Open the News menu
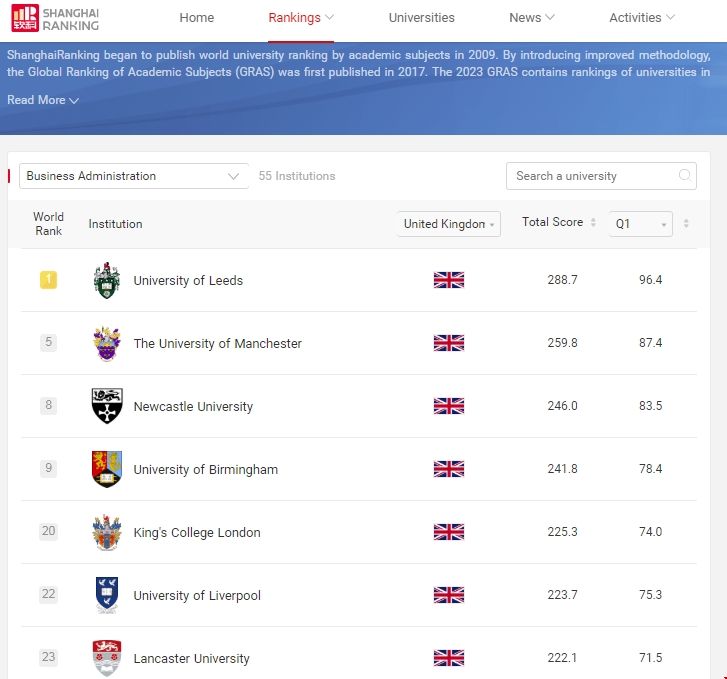Screen dimensions: 727x679 pos(531,18)
